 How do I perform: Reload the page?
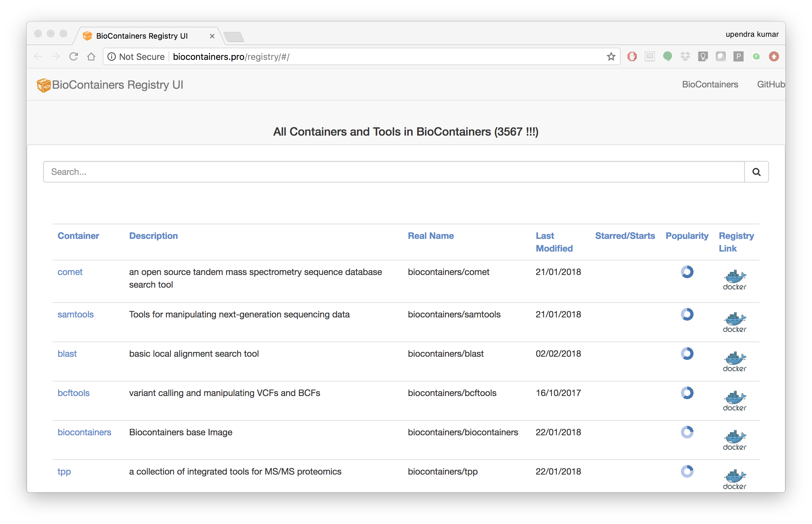click(73, 56)
